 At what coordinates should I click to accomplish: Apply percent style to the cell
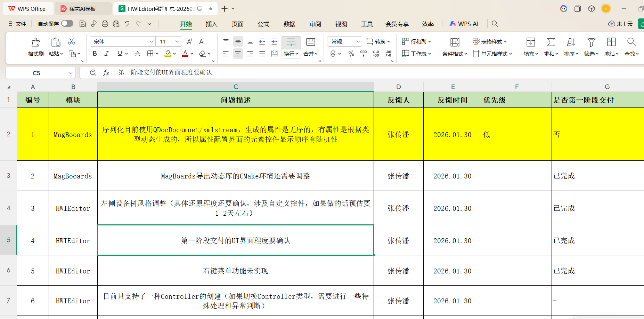coord(351,54)
